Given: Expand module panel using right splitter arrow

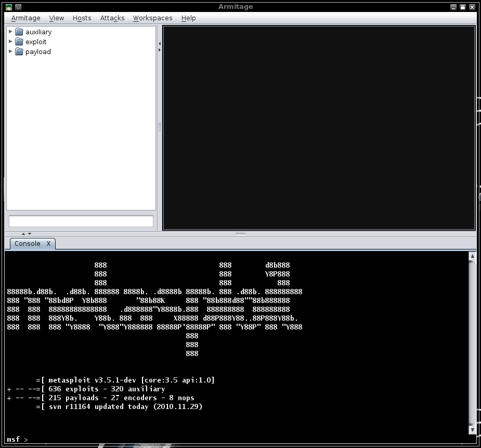Looking at the screenshot, I should (160, 50).
